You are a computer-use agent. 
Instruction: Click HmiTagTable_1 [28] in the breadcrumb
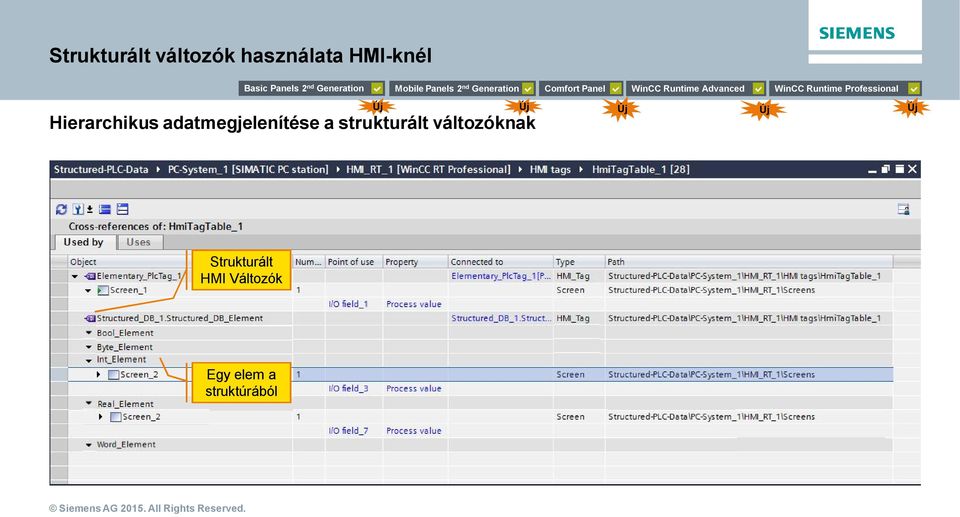(x=640, y=170)
